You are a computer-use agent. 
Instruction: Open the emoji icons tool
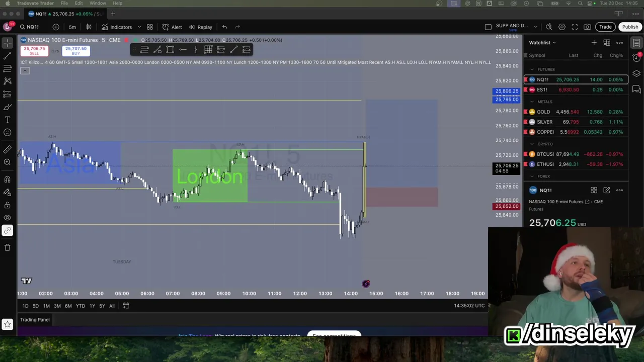(x=8, y=132)
